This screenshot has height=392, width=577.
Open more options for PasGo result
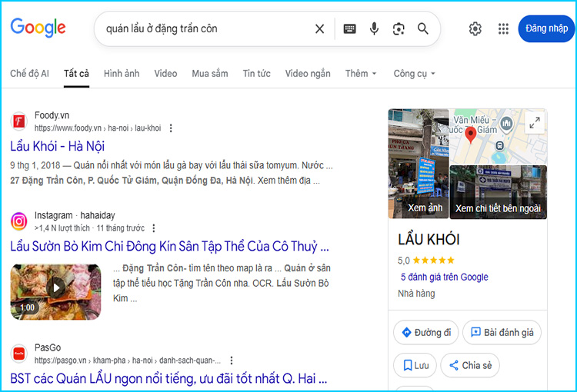(232, 360)
